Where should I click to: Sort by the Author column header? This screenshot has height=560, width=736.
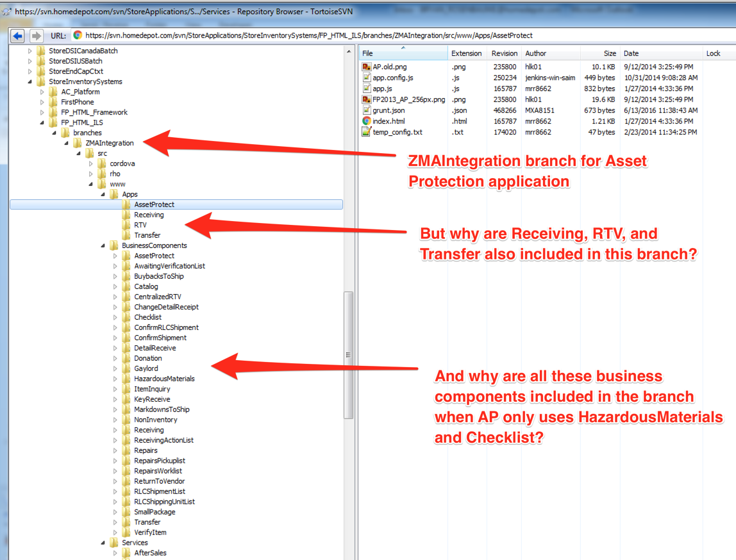pos(551,53)
